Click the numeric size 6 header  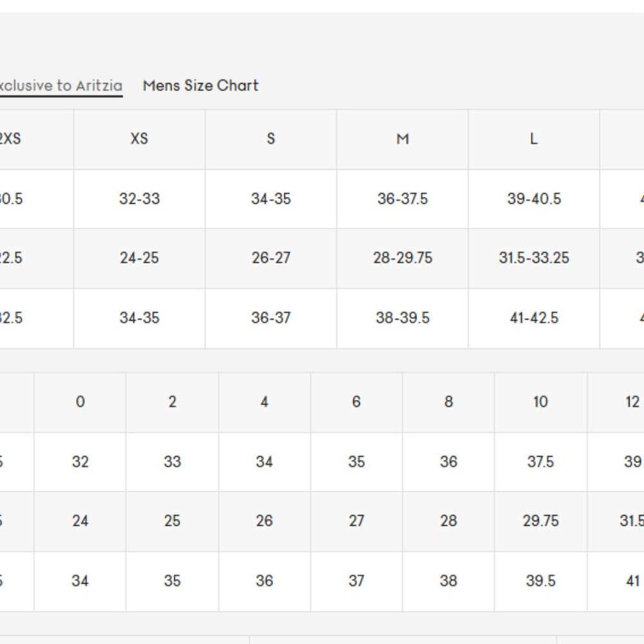pos(357,402)
